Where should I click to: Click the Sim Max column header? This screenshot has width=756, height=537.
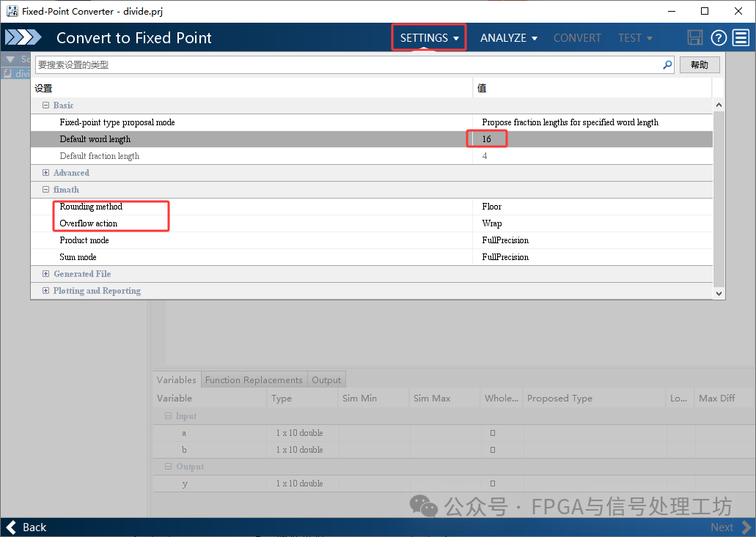pyautogui.click(x=444, y=398)
